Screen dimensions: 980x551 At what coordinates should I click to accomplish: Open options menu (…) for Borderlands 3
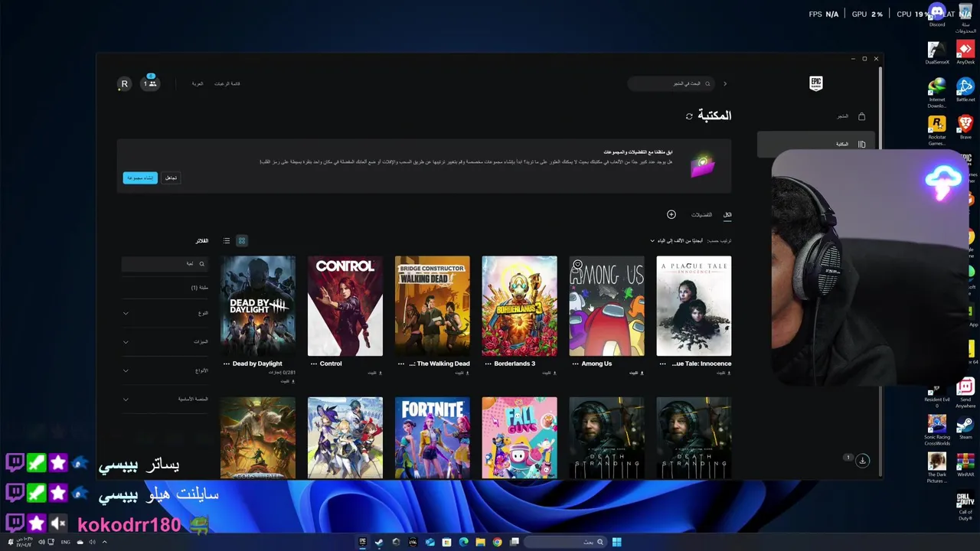coord(488,364)
